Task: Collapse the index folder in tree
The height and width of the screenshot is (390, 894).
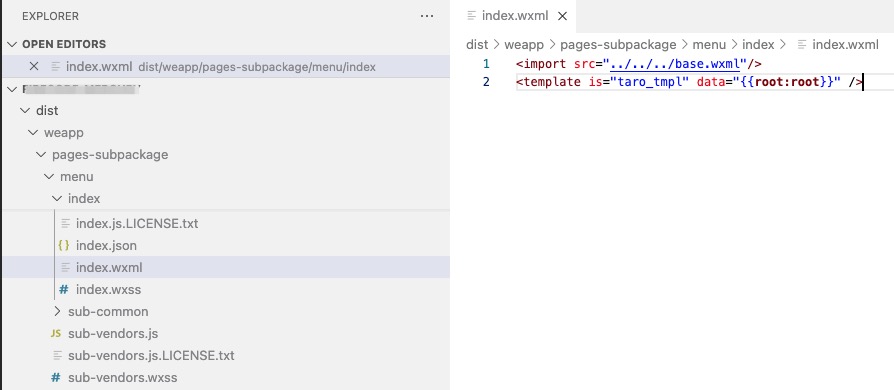Action: 56,199
